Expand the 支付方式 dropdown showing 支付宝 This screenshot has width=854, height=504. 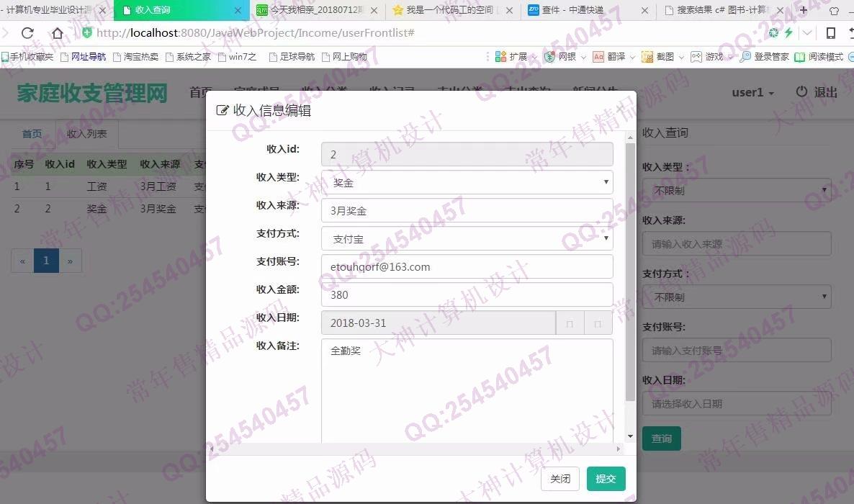tap(467, 238)
